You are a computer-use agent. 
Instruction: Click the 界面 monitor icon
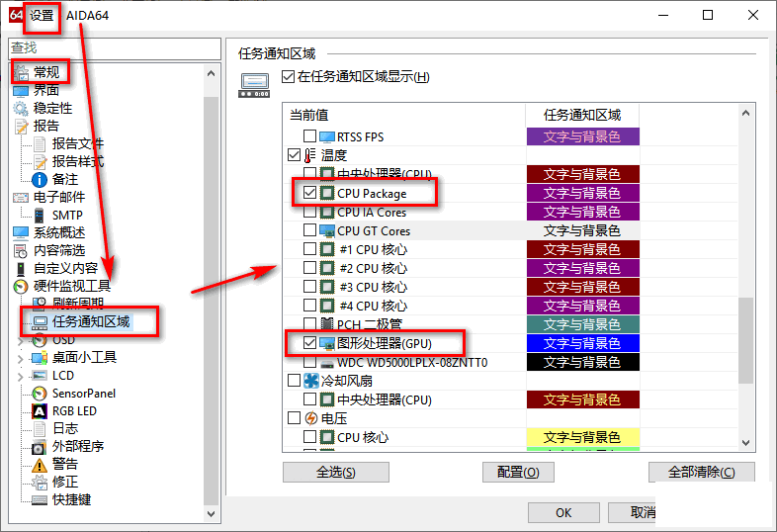21,91
